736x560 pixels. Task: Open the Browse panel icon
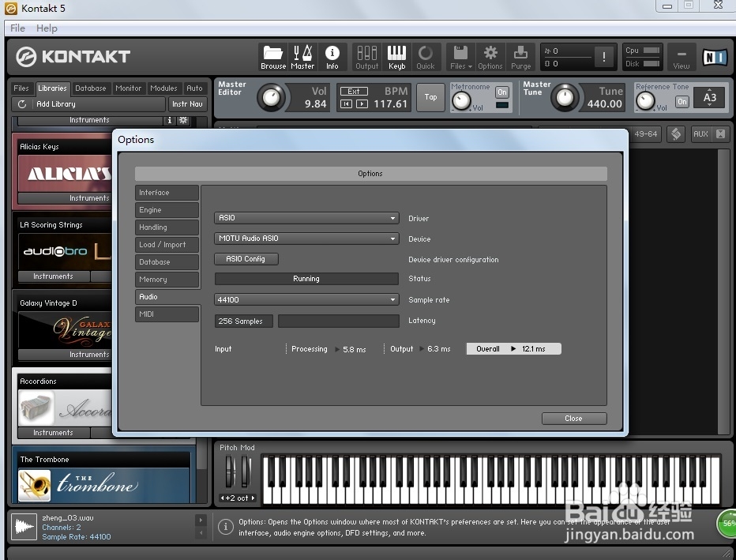(x=273, y=57)
